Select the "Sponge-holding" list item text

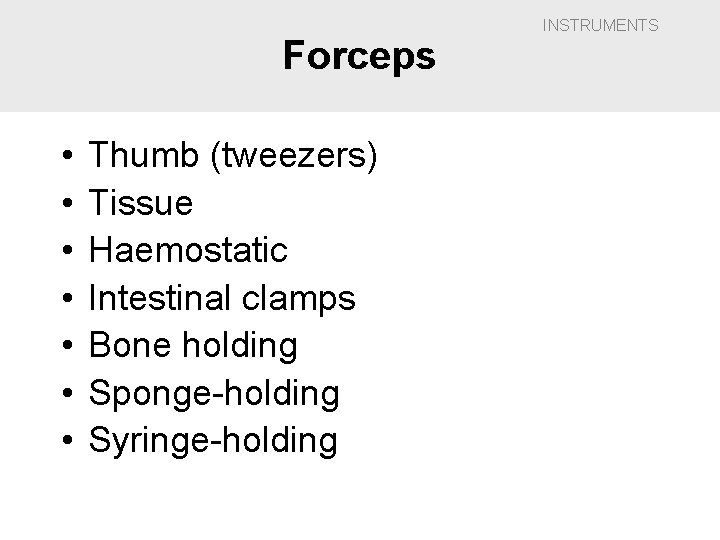click(x=215, y=393)
